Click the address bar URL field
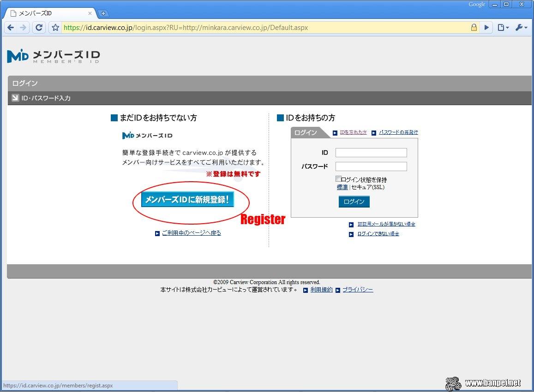The image size is (534, 392). (266, 28)
